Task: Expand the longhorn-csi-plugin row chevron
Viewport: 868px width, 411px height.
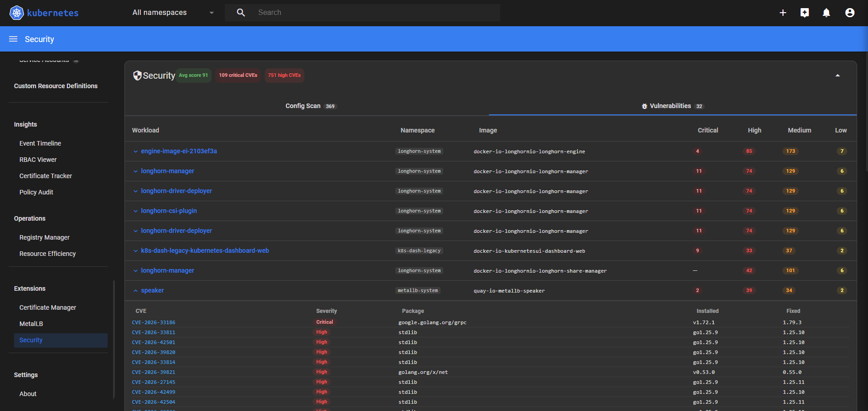Action: point(135,211)
